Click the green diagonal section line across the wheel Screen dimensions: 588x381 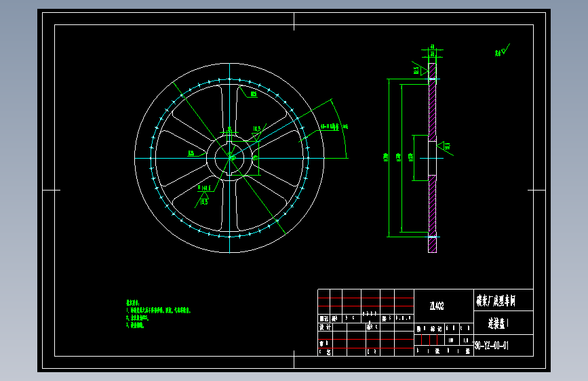[229, 158]
